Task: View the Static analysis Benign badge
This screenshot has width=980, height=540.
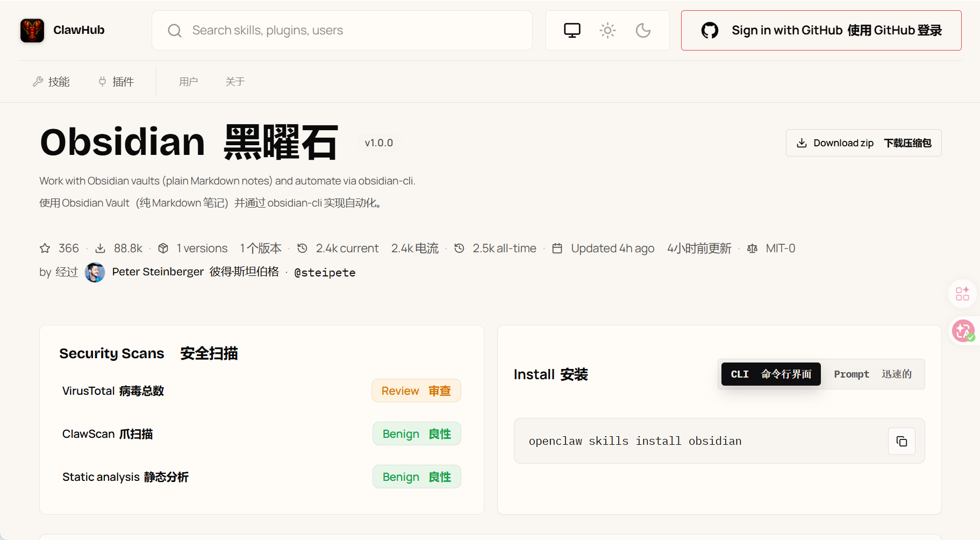Action: click(417, 477)
